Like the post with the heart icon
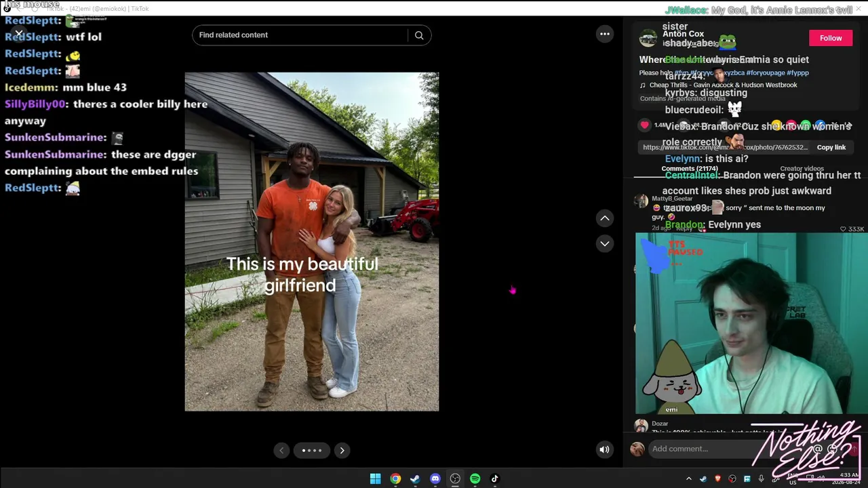Viewport: 868px width, 488px height. (644, 125)
